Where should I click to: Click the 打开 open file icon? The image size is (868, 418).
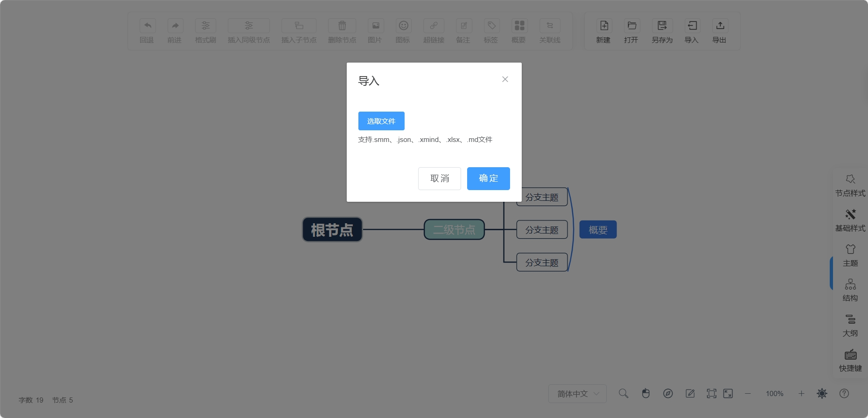(x=632, y=26)
